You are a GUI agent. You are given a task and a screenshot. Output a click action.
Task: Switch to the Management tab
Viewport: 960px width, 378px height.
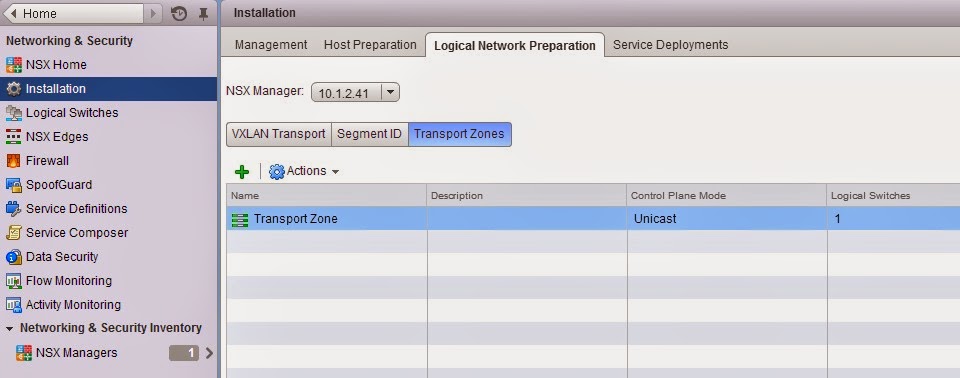tap(271, 45)
